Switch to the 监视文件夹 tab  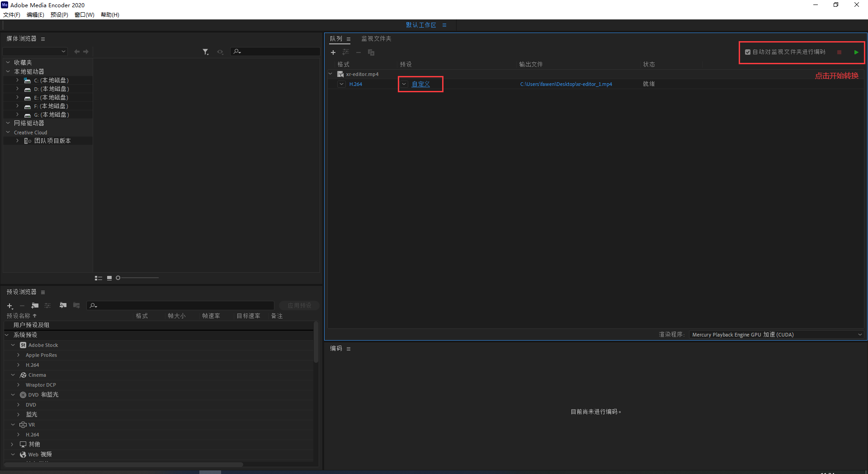(376, 39)
